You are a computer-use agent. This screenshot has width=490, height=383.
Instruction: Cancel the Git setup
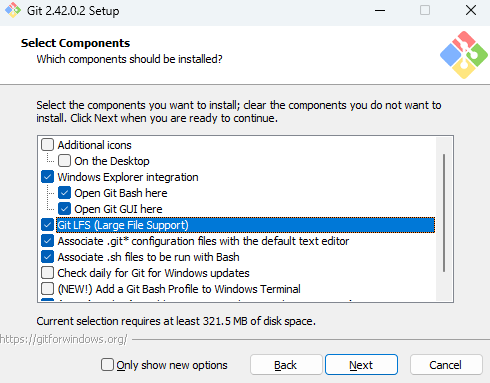click(446, 365)
